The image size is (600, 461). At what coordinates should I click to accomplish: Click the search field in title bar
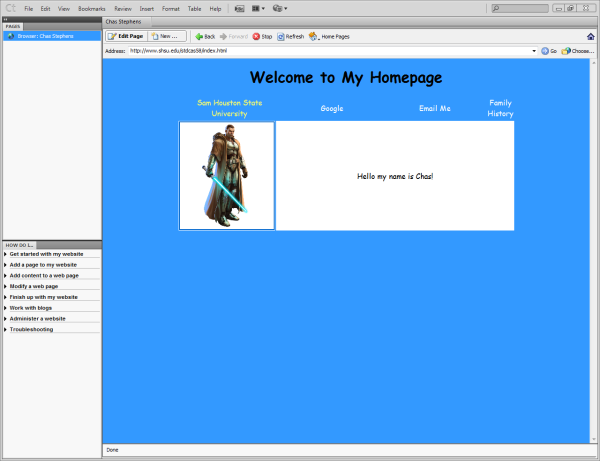520,8
